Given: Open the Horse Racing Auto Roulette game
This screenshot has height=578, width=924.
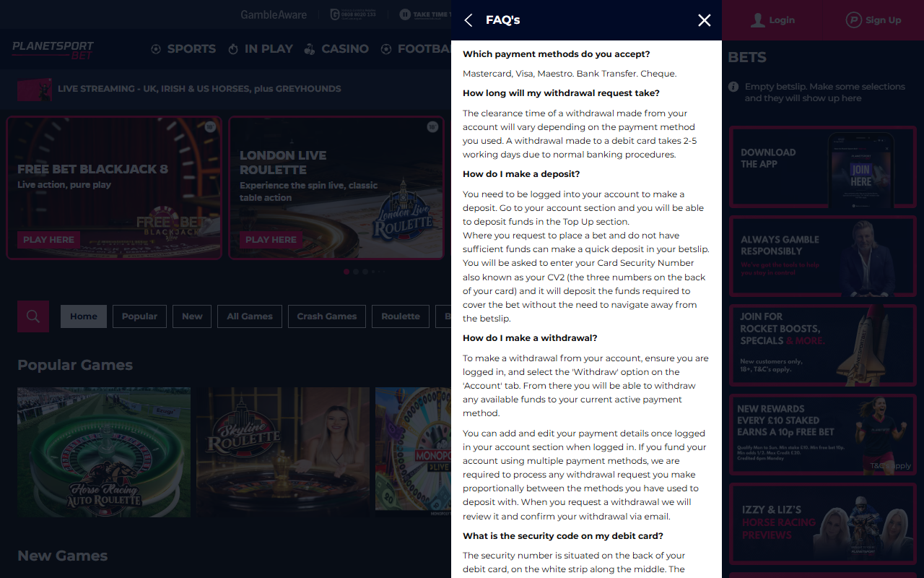Looking at the screenshot, I should pyautogui.click(x=104, y=452).
